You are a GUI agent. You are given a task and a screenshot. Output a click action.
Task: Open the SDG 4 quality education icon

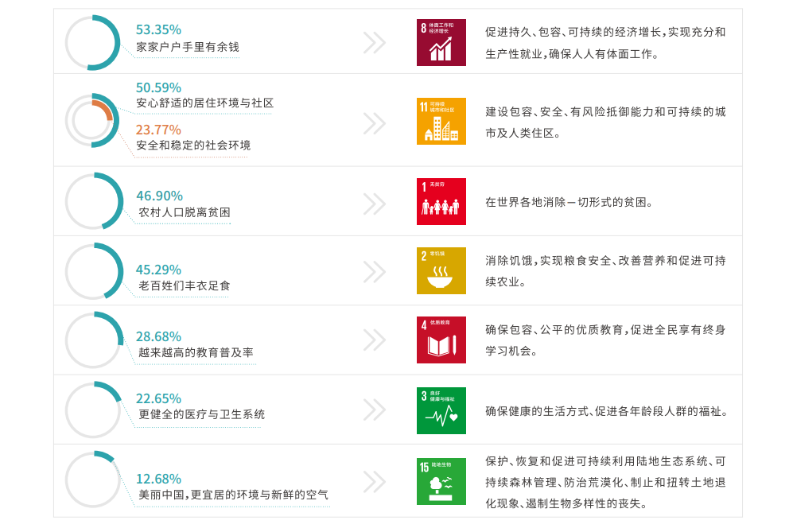click(x=441, y=340)
